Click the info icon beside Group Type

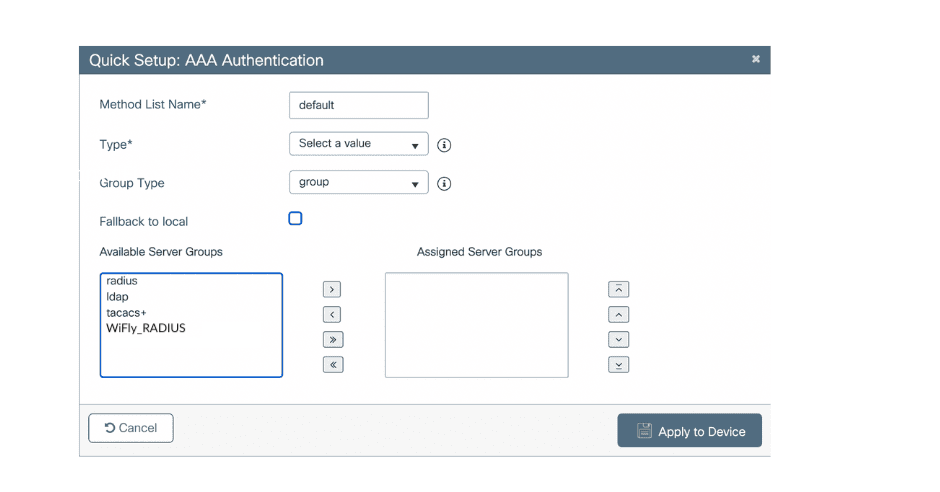click(444, 184)
